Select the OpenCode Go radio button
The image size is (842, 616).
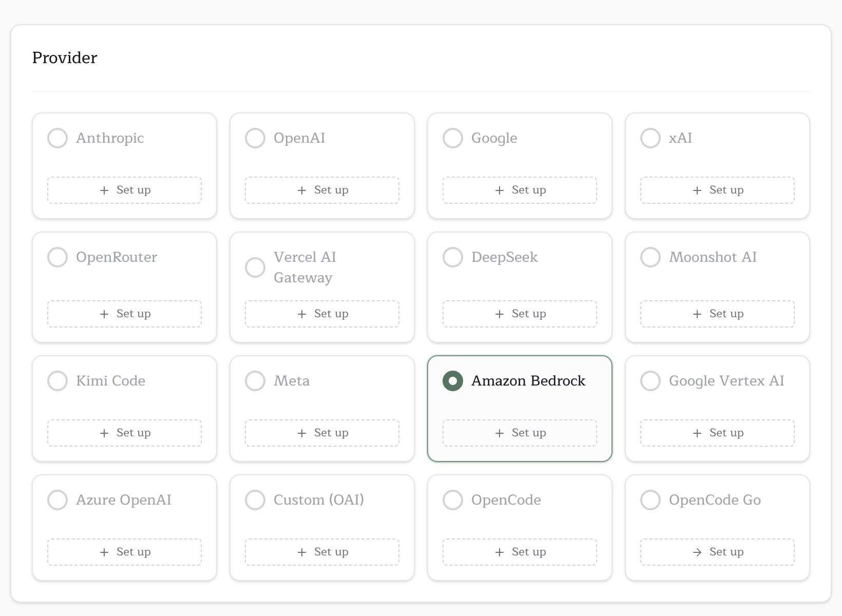[650, 500]
